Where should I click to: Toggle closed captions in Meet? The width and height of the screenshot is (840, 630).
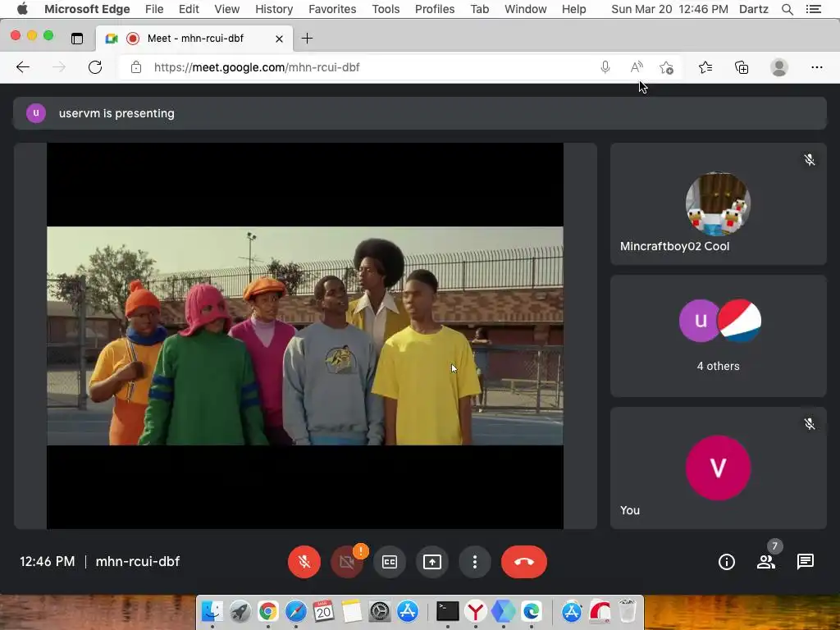point(390,561)
